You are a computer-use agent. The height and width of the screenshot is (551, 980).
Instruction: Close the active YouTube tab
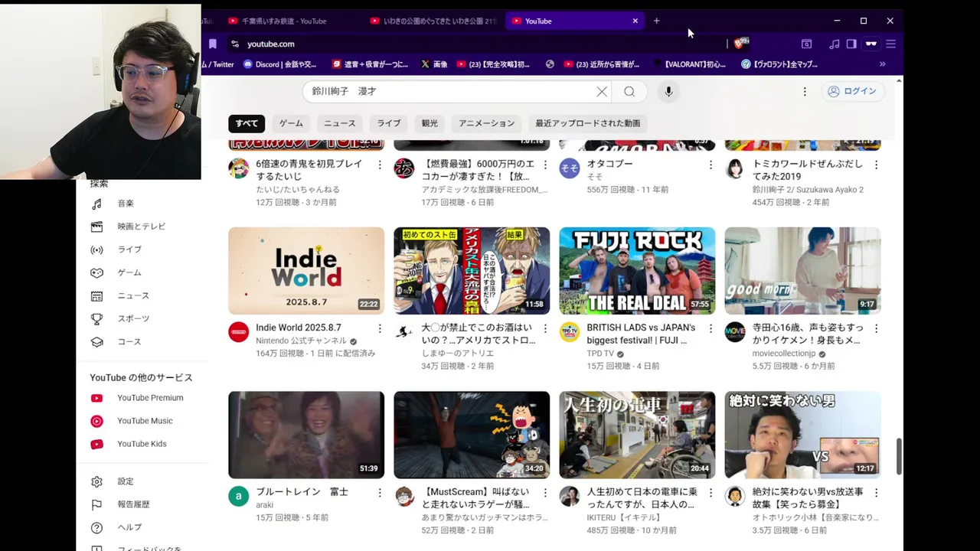tap(635, 21)
